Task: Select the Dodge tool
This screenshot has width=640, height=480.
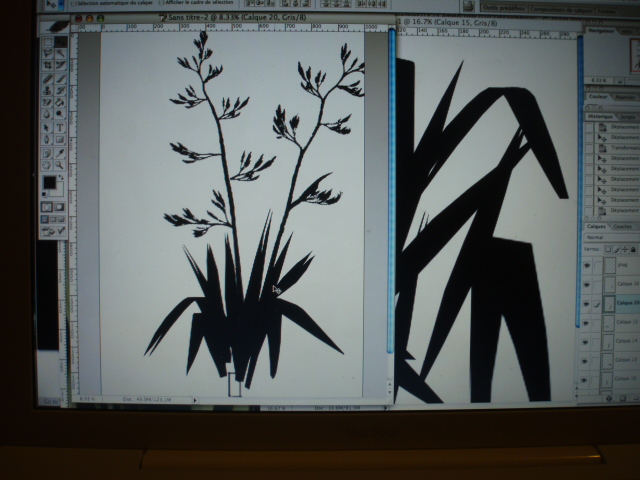Action: tap(60, 114)
